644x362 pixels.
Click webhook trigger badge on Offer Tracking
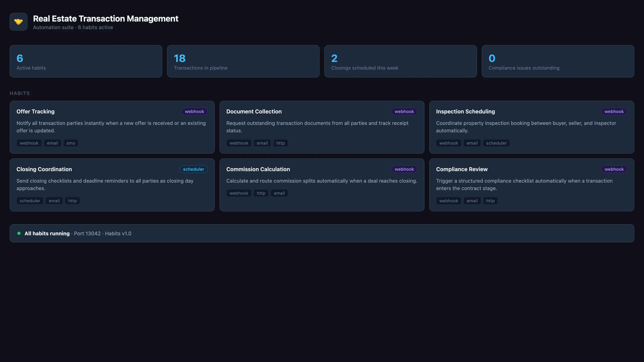coord(194,111)
